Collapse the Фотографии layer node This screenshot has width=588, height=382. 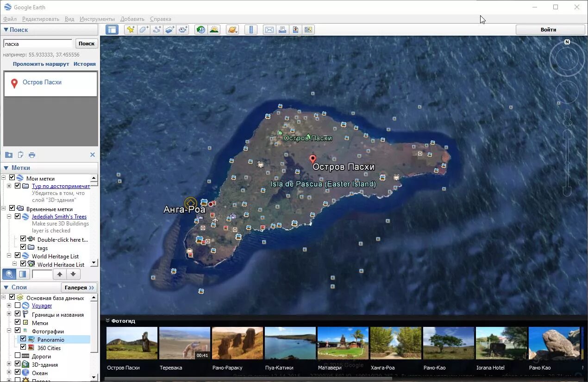point(9,331)
